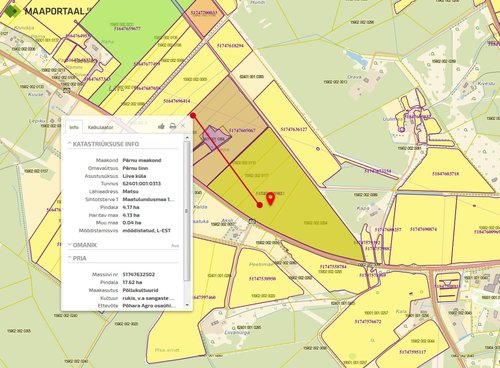Click the scroll-down arrow in info panel
This screenshot has height=368, width=500.
187,305
